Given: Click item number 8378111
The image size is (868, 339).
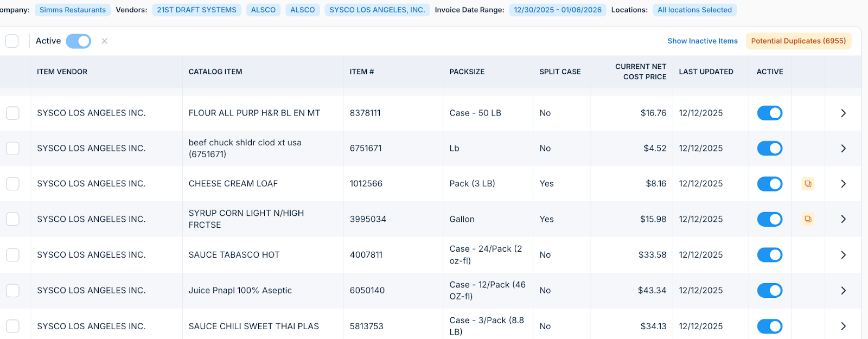Looking at the screenshot, I should click(x=365, y=113).
